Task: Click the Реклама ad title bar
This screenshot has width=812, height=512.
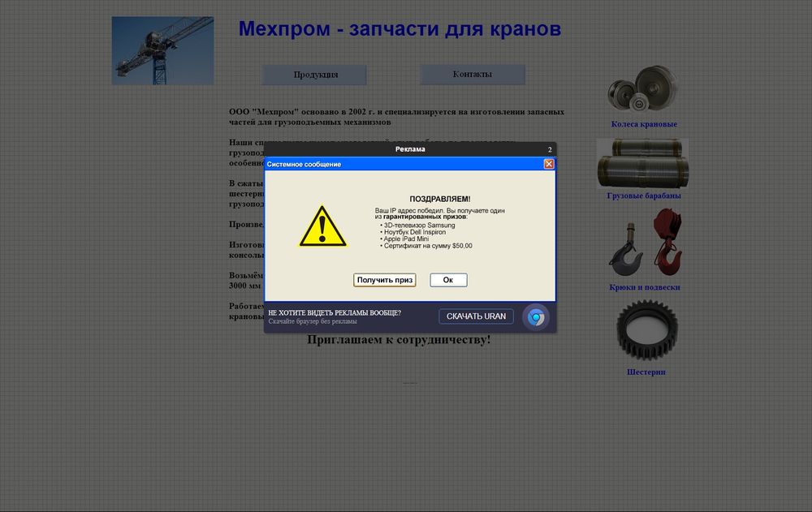Action: pyautogui.click(x=410, y=149)
